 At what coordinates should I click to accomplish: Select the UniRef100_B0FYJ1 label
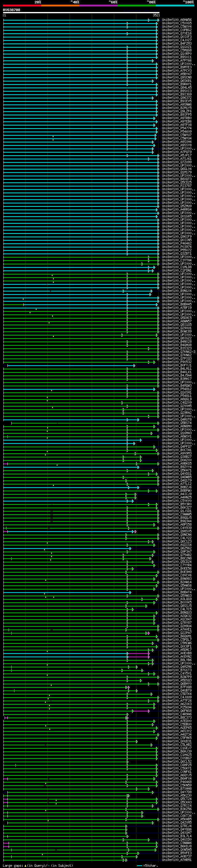click(177, 365)
